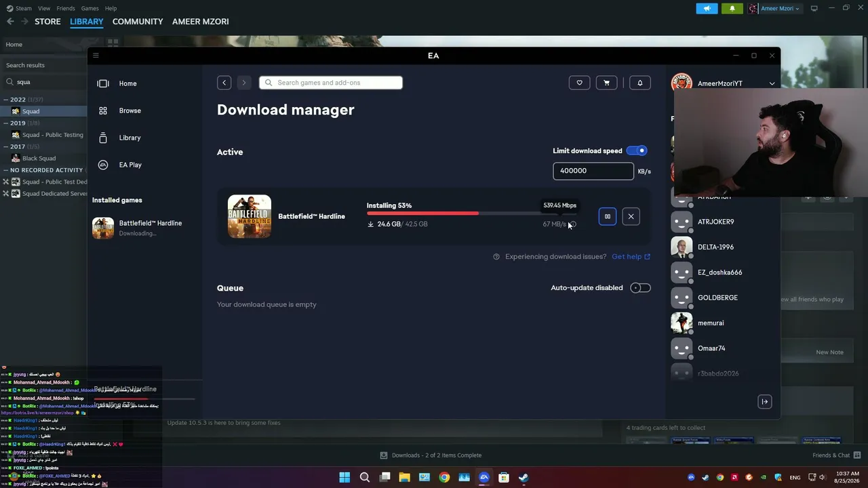Screen dimensions: 868x488
Task: Open the Help menu in Steam
Action: pos(111,8)
